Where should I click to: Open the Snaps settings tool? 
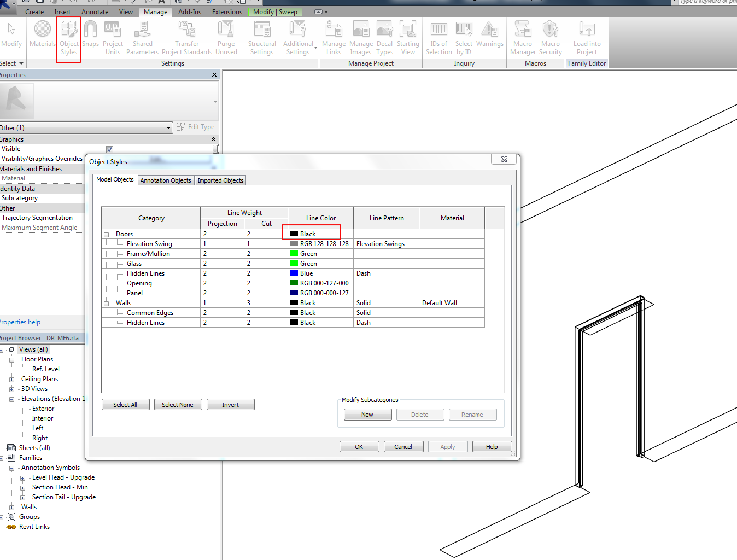click(x=91, y=36)
